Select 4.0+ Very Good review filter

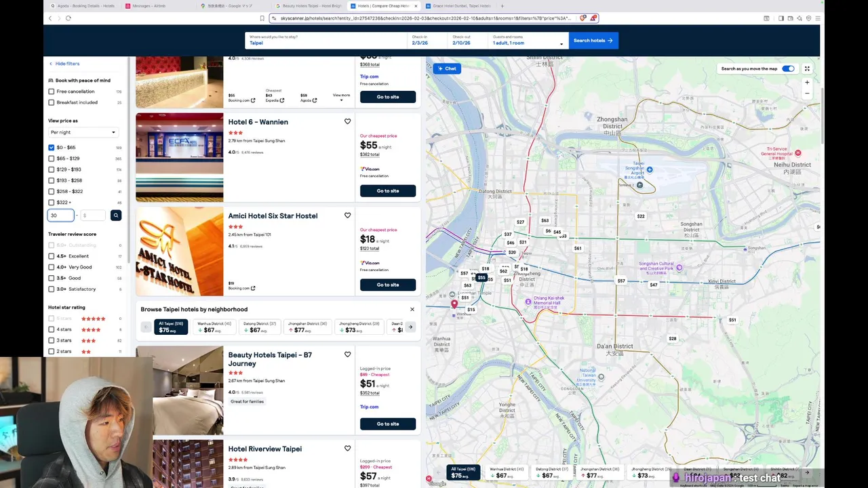pos(52,267)
